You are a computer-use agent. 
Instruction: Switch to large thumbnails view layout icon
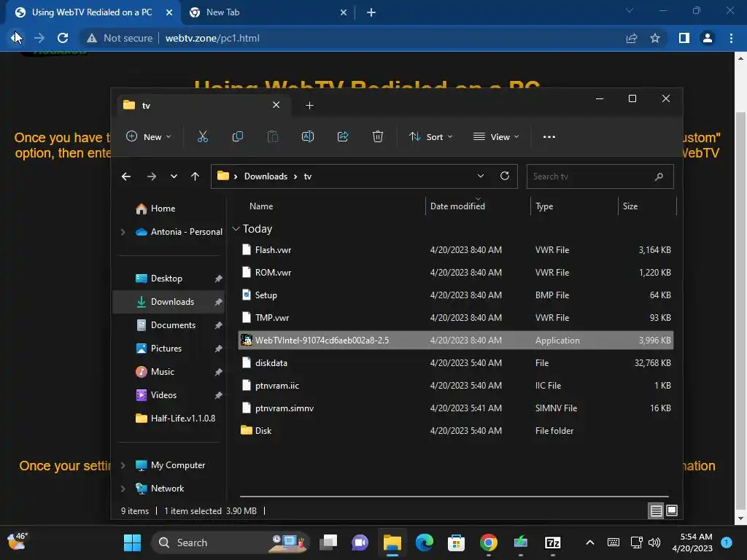pos(672,511)
